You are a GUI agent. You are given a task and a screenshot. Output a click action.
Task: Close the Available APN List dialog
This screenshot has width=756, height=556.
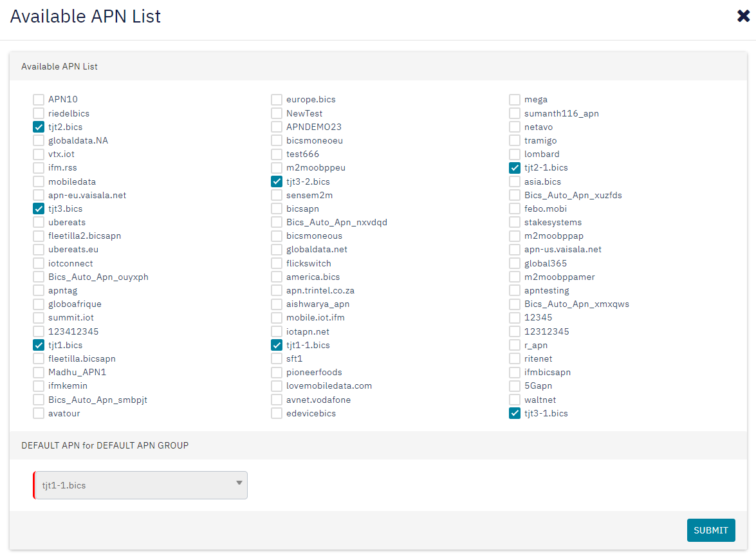pyautogui.click(x=742, y=16)
